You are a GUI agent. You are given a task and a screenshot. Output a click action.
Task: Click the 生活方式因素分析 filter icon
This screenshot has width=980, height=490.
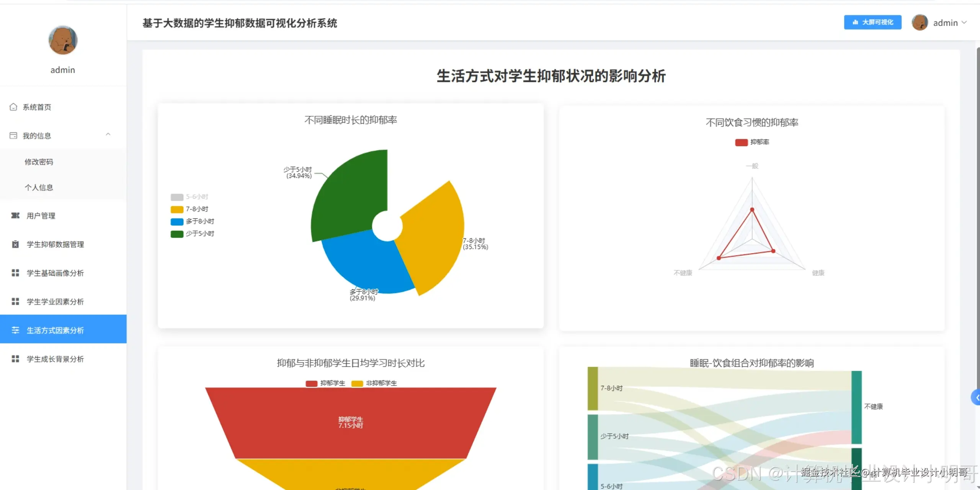coord(15,330)
